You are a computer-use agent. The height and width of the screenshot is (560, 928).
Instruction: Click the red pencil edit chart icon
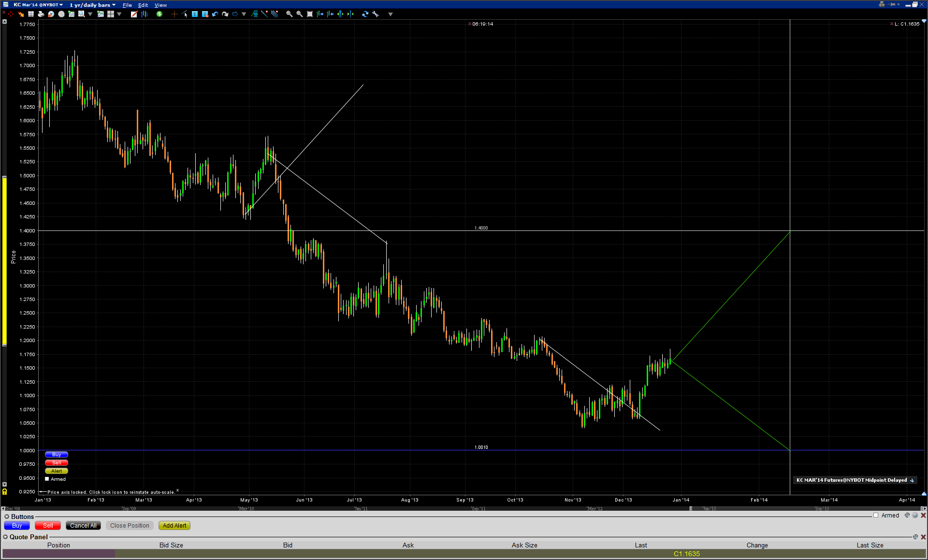click(x=134, y=14)
